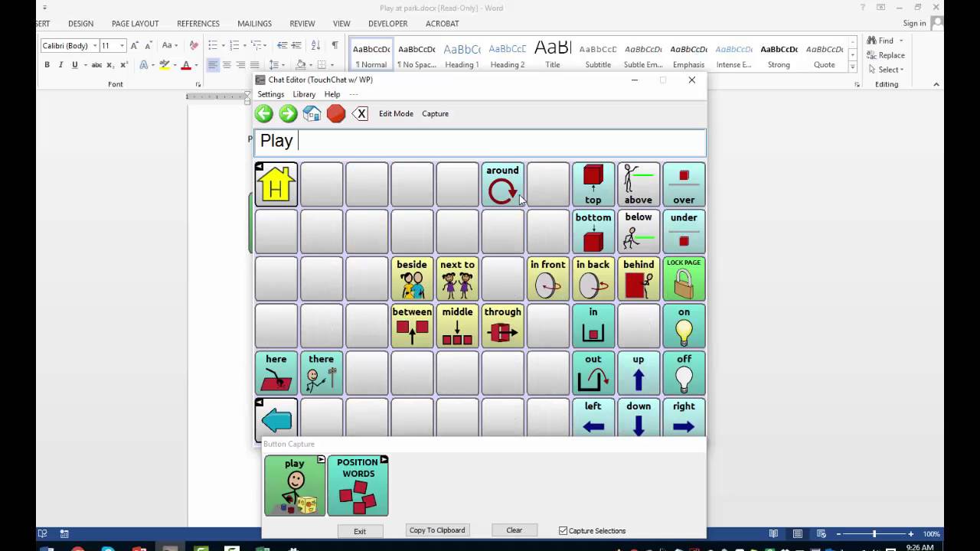The height and width of the screenshot is (551, 980).
Task: Toggle the LOCK PAGE button
Action: tap(684, 279)
